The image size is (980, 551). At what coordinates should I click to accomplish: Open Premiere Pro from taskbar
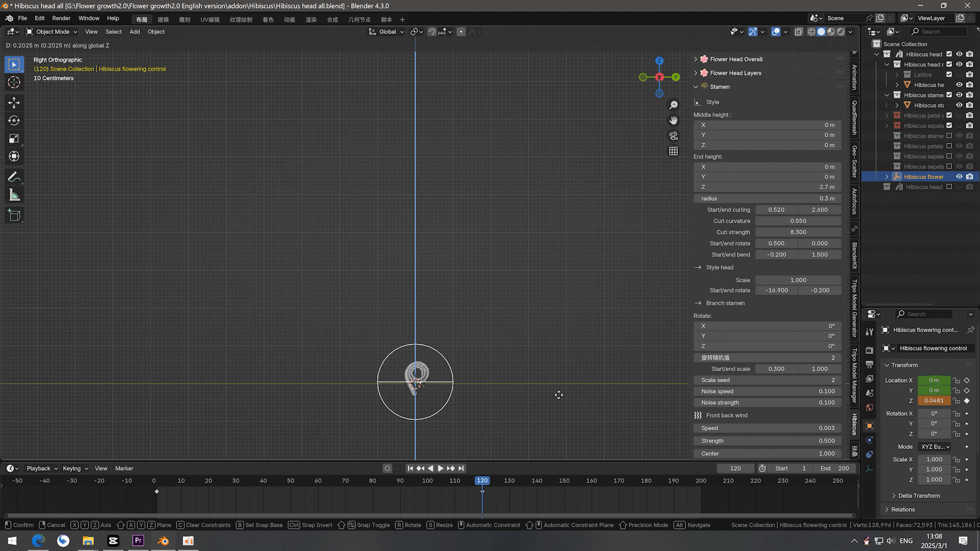[x=138, y=541]
